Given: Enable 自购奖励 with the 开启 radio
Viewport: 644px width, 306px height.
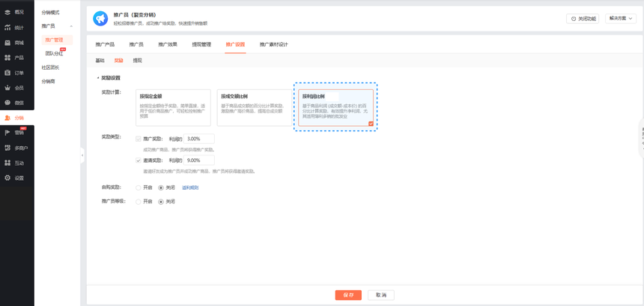Looking at the screenshot, I should pyautogui.click(x=139, y=187).
